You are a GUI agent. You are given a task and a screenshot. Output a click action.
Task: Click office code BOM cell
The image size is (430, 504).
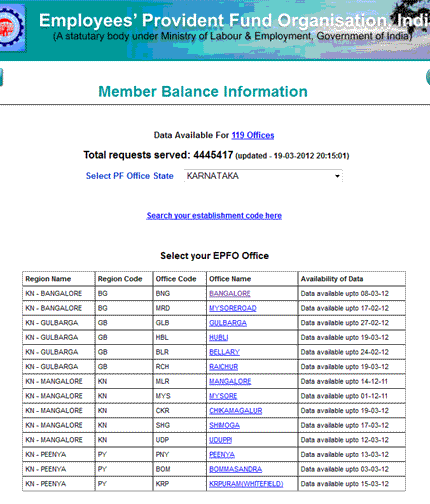pos(180,469)
